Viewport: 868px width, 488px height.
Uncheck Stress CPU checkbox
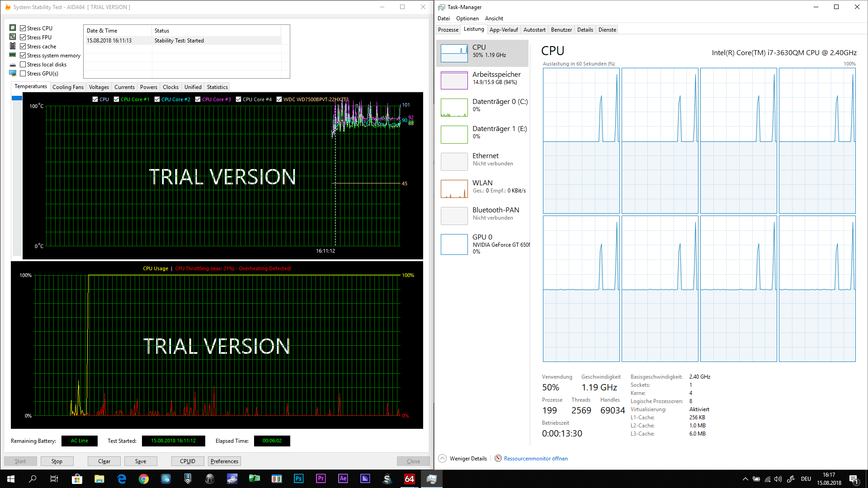[x=23, y=28]
